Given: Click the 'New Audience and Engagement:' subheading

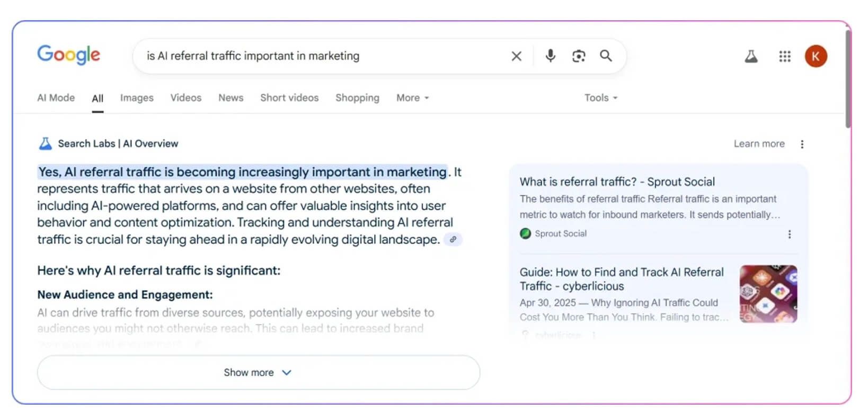Looking at the screenshot, I should 125,294.
